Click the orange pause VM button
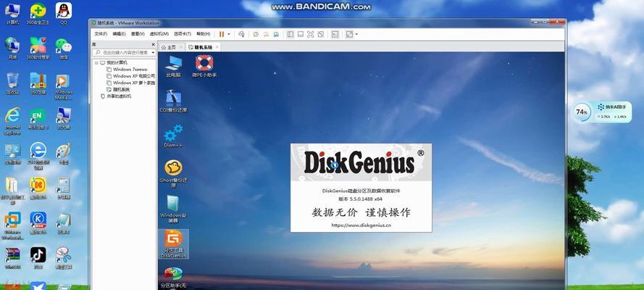Screen dimensions: 644x290 pyautogui.click(x=222, y=35)
